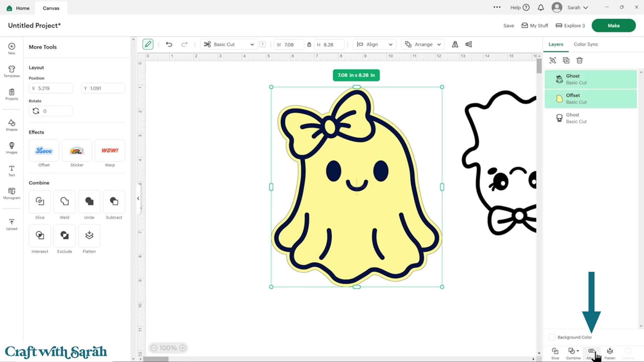Click the Warp effect thumbnail

pyautogui.click(x=110, y=151)
